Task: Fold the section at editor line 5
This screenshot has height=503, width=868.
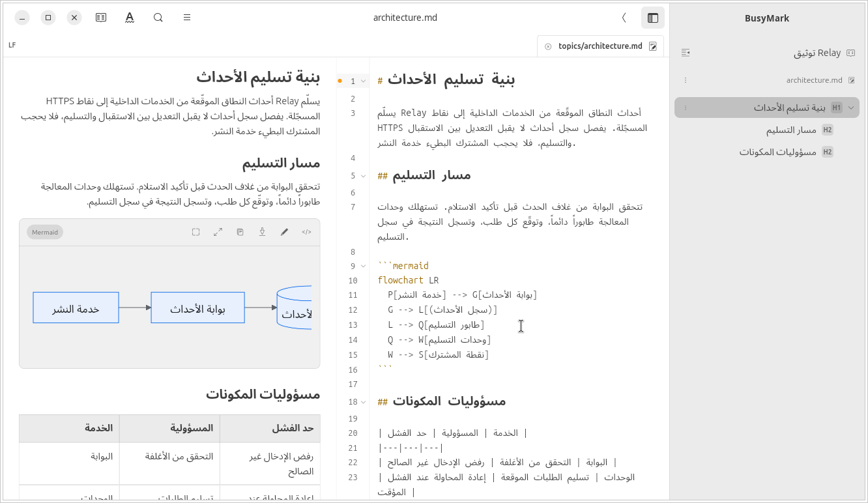Action: tap(363, 175)
